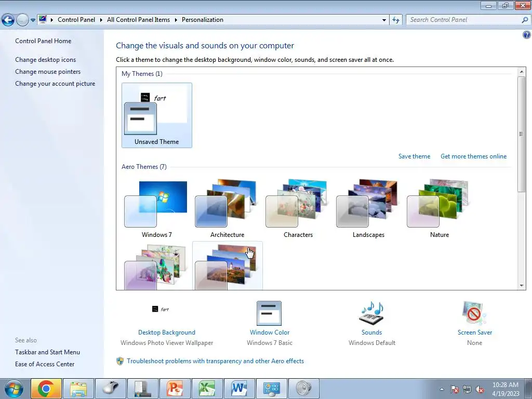The image size is (532, 399).
Task: Open the taskbar clock showing 10:28 AM
Action: point(506,389)
